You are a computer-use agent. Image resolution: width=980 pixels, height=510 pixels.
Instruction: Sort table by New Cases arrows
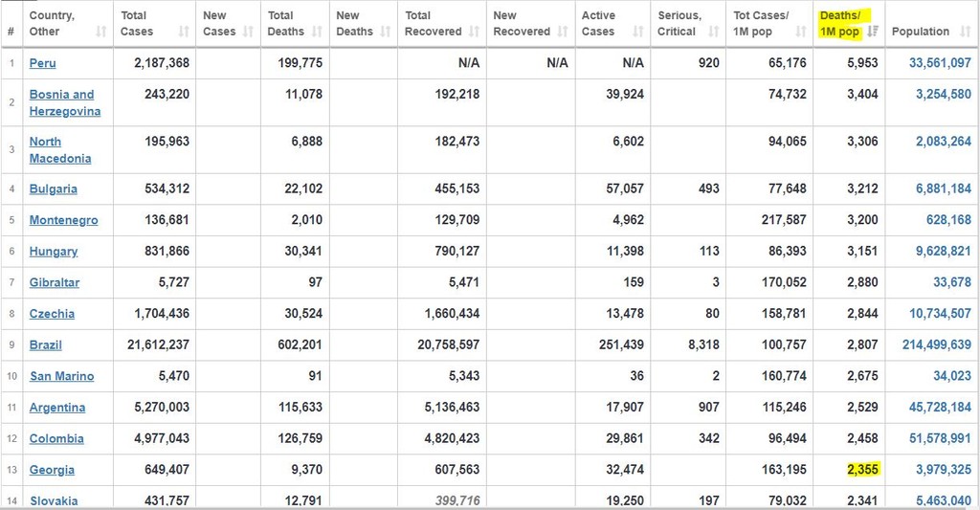(x=247, y=33)
